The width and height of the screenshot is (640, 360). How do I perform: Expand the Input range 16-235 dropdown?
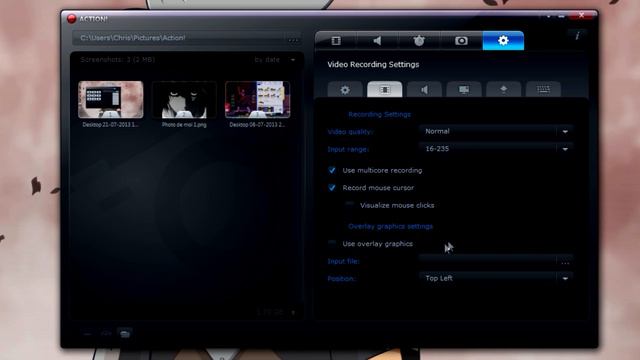coord(496,149)
